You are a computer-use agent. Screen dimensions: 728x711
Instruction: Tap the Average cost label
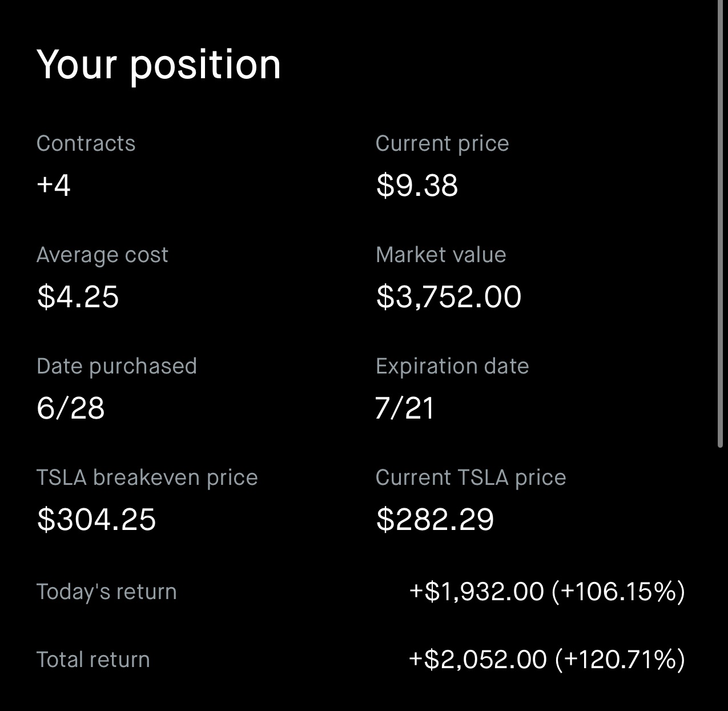(x=102, y=255)
